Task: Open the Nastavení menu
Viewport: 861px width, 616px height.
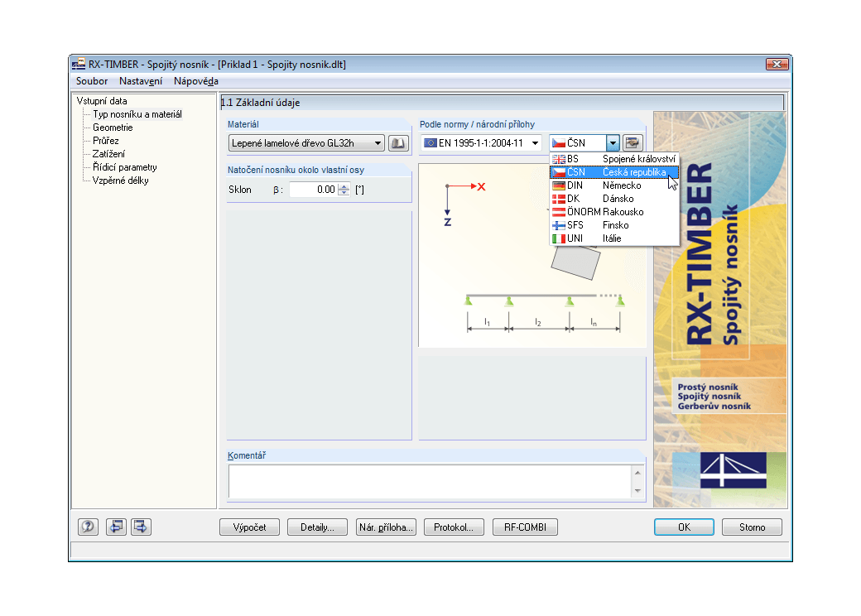Action: 141,81
